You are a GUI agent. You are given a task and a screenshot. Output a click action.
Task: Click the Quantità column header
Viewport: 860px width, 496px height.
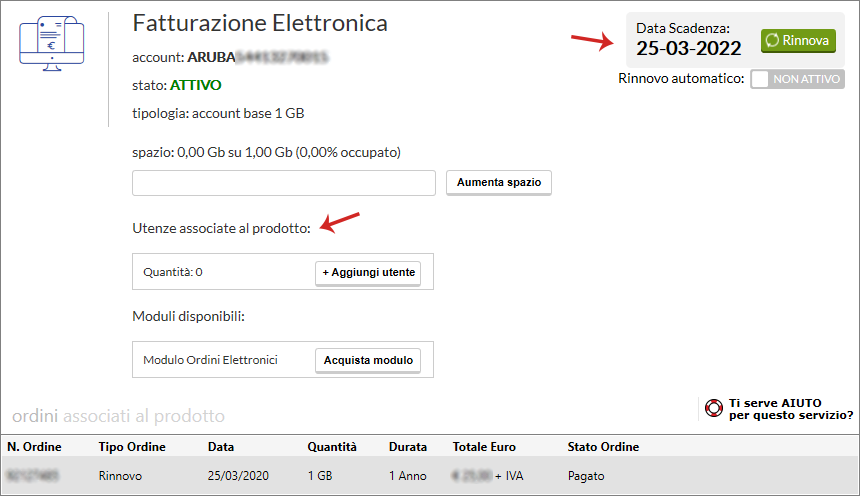tap(332, 447)
